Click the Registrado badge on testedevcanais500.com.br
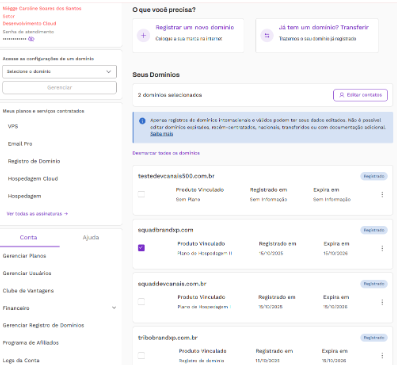The width and height of the screenshot is (397, 370). (374, 176)
